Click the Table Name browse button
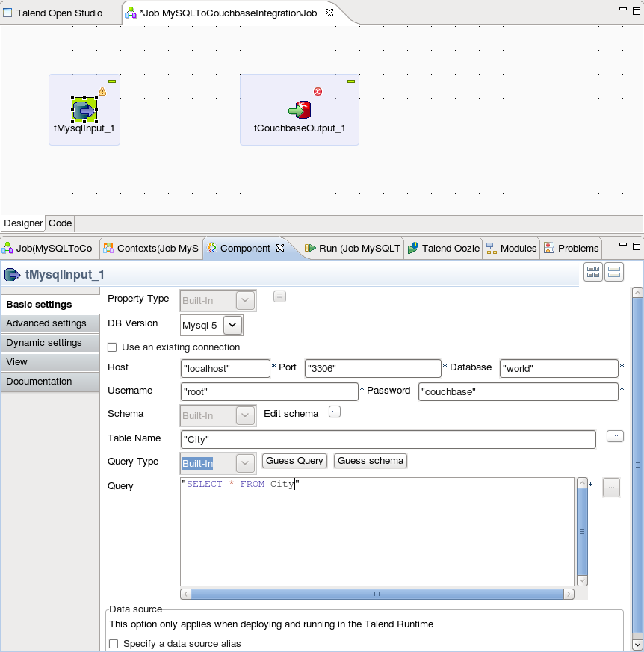The width and height of the screenshot is (644, 652). coord(615,436)
